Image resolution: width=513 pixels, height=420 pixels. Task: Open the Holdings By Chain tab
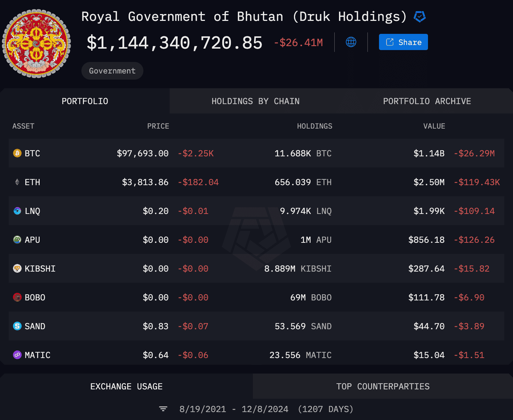[255, 101]
